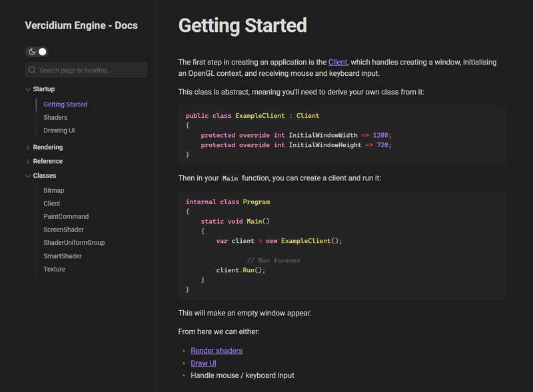Click the 'client.Run();' code line
Screen dimensions: 533x392
click(241, 270)
